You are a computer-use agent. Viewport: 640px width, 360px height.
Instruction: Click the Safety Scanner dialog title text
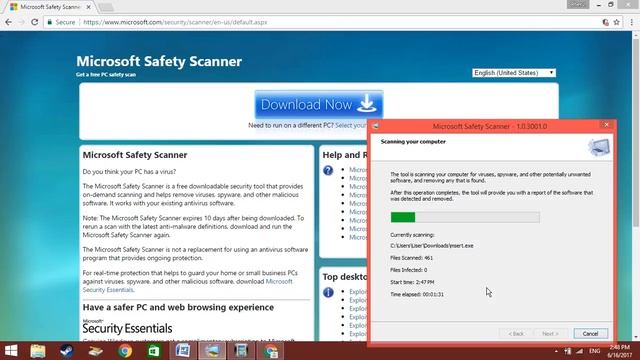point(490,126)
